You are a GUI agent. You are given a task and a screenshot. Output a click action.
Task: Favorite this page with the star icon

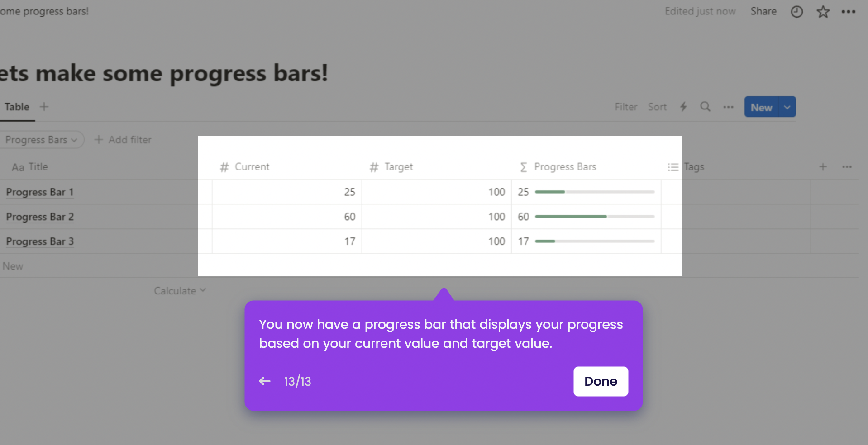[x=822, y=12]
